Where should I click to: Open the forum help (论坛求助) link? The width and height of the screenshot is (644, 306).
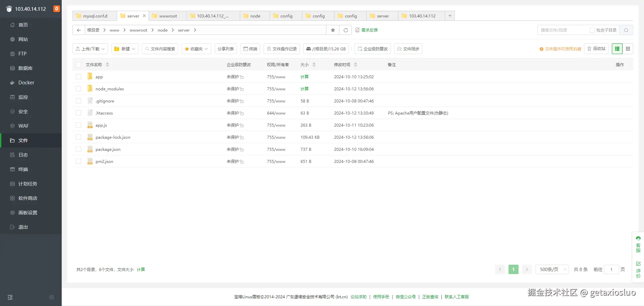(359, 297)
